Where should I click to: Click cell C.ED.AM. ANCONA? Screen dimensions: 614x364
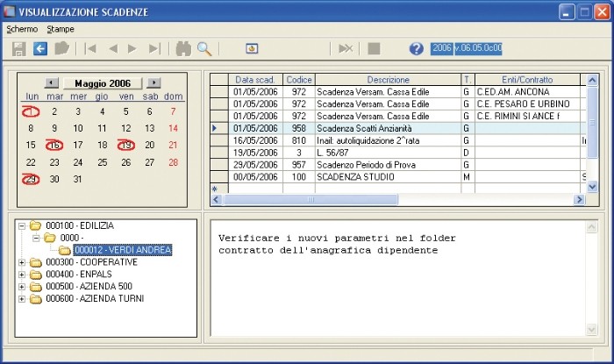point(527,92)
